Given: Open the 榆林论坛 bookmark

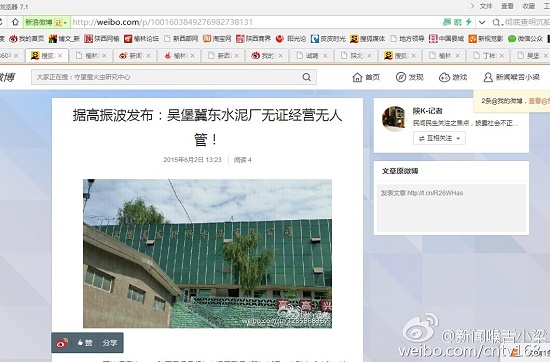Looking at the screenshot, I should coord(141,39).
